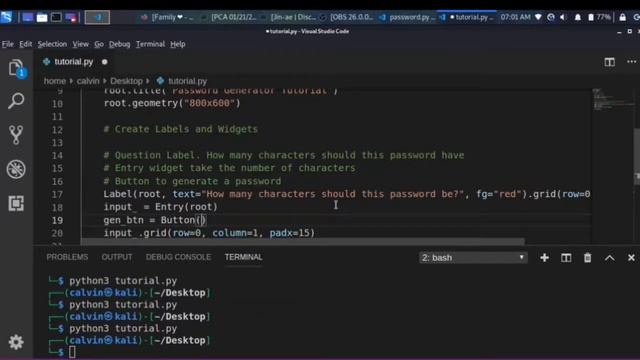Click 'input_.grid(row=0, column=1, padx=15)' on line 20
This screenshot has width=640, height=360.
click(x=209, y=233)
